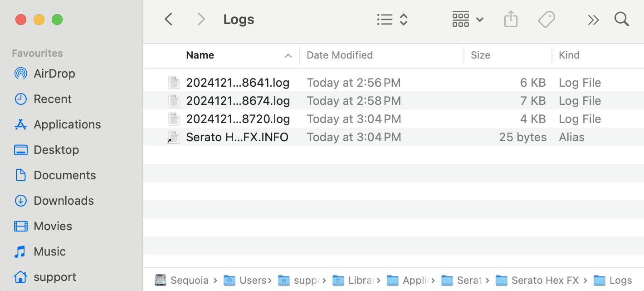Image resolution: width=644 pixels, height=291 pixels.
Task: Click the Logs window title
Action: tap(239, 20)
